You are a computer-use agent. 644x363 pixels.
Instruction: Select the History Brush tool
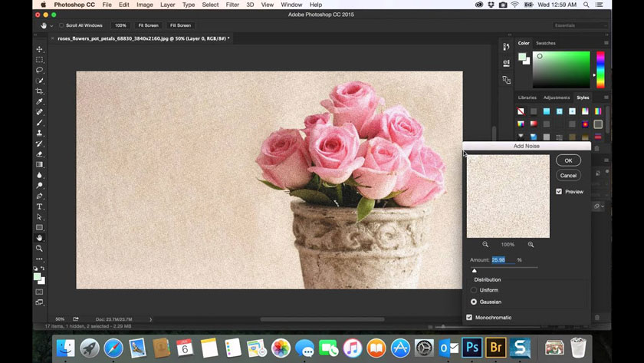click(x=39, y=144)
